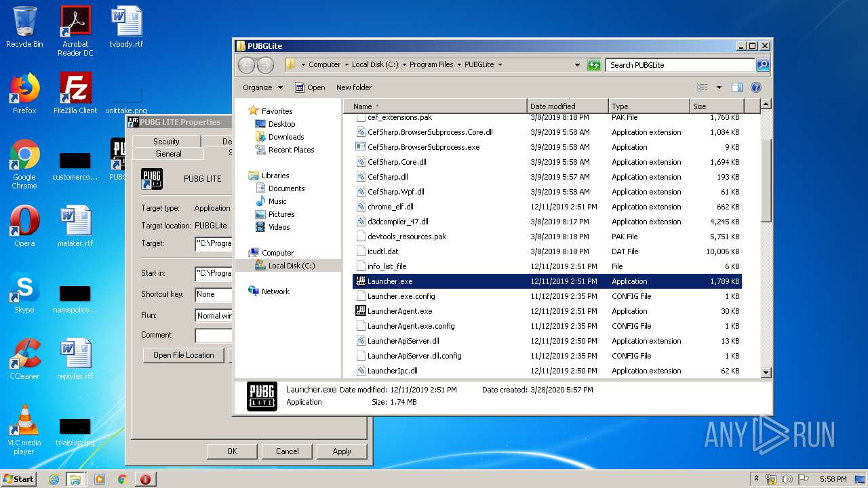This screenshot has height=488, width=868.
Task: Click Shortcut key field in Properties
Action: pyautogui.click(x=214, y=294)
